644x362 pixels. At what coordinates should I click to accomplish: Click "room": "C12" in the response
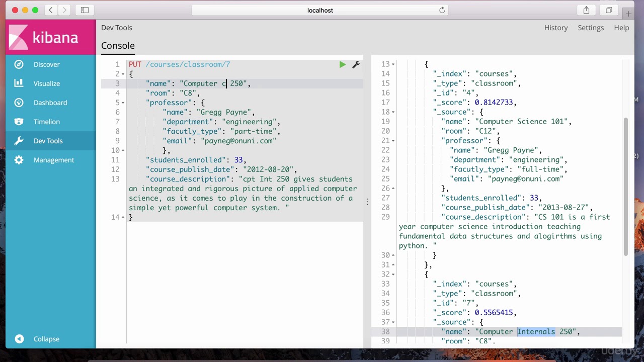pyautogui.click(x=470, y=131)
